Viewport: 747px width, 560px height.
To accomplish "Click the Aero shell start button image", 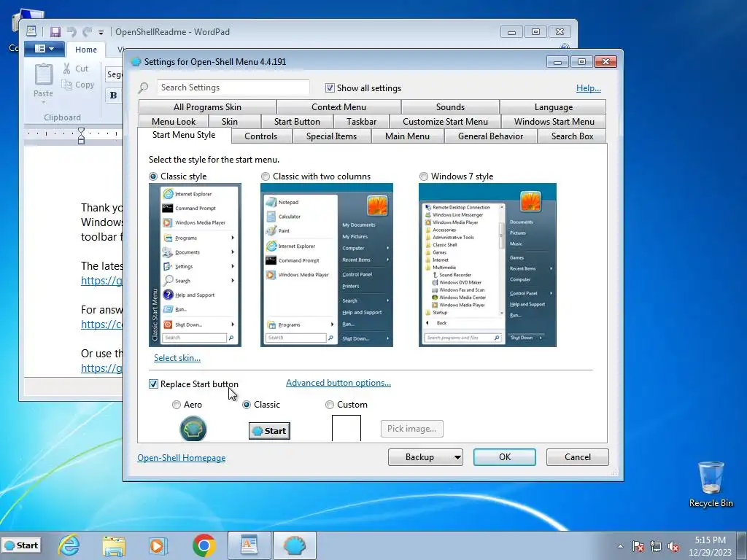I will tap(193, 429).
